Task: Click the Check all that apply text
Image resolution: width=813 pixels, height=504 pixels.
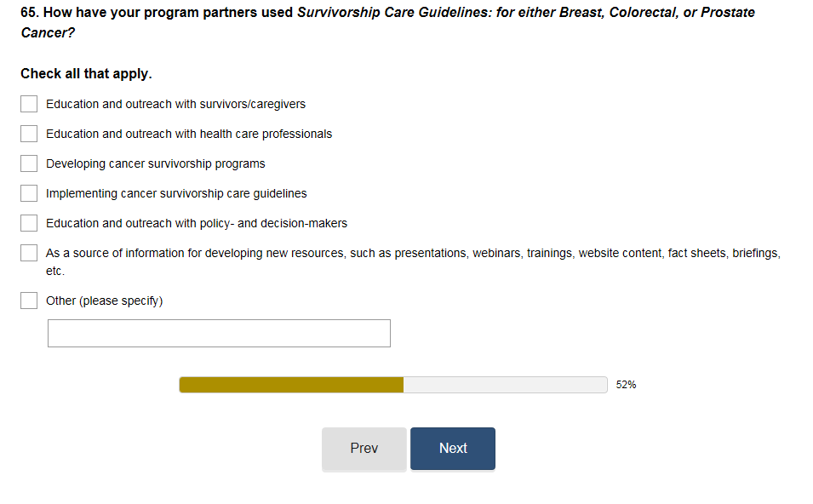Action: [x=86, y=74]
